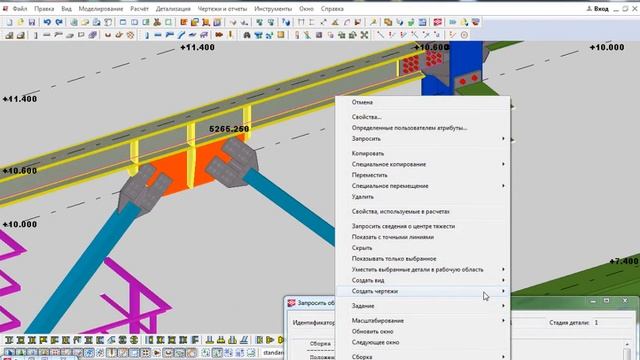Click the yellow key-shaped toolbar icon

pyautogui.click(x=373, y=22)
